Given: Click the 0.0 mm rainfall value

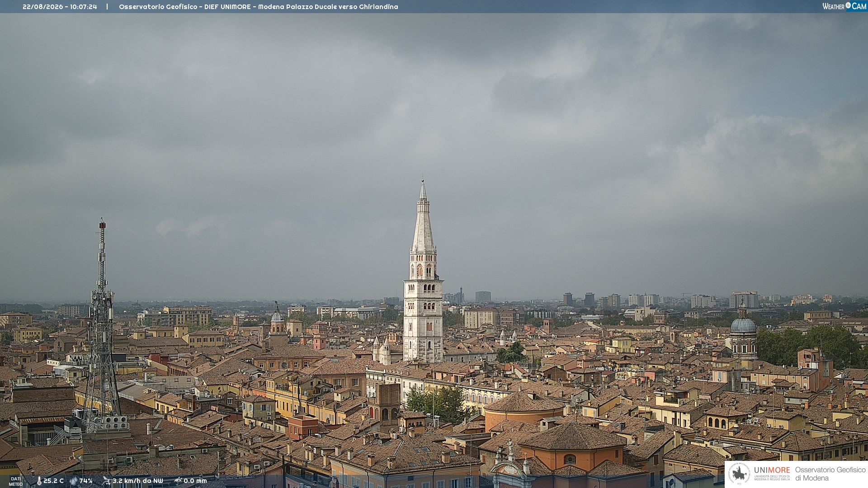Looking at the screenshot, I should coord(195,481).
